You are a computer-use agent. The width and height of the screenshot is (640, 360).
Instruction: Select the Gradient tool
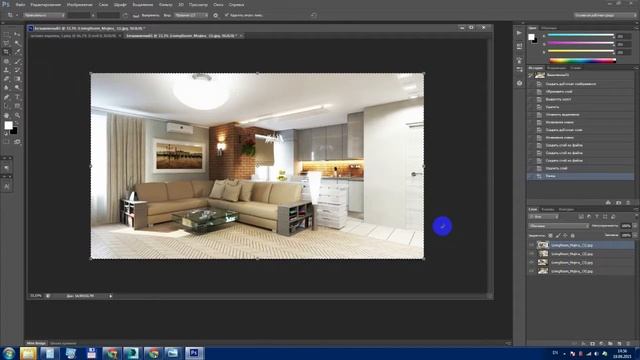click(x=17, y=79)
